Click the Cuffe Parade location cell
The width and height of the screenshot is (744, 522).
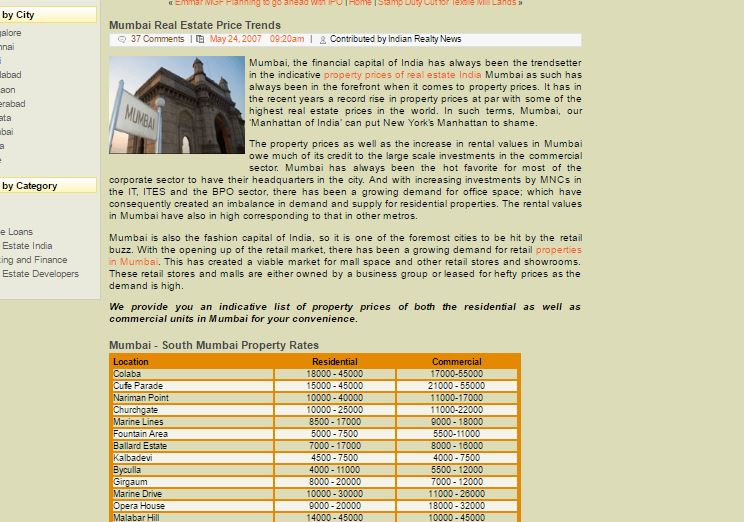[193, 386]
